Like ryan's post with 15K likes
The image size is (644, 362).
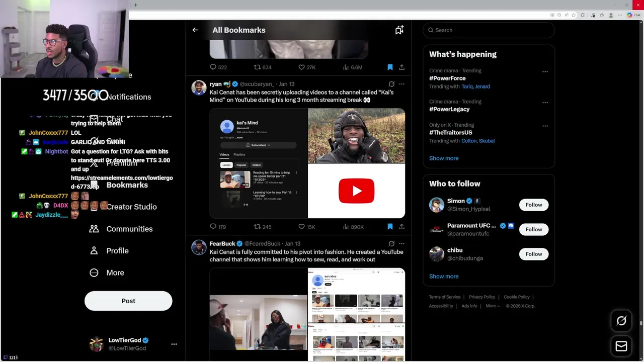point(306,227)
